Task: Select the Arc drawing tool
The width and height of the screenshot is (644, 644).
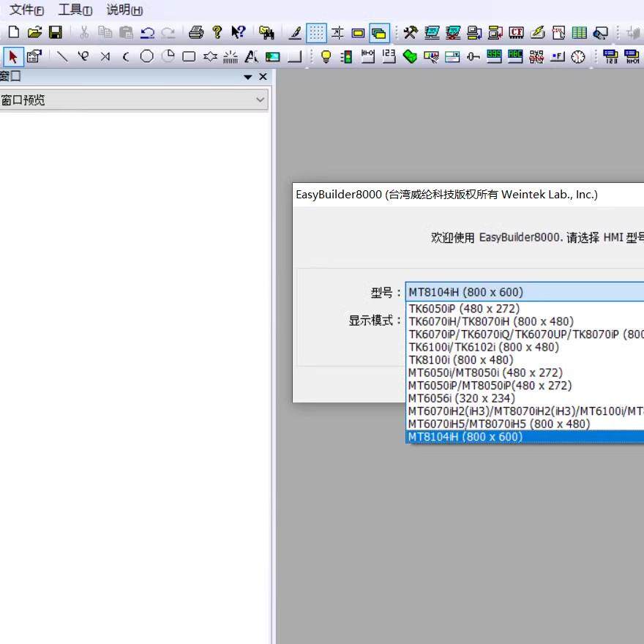Action: pyautogui.click(x=126, y=56)
